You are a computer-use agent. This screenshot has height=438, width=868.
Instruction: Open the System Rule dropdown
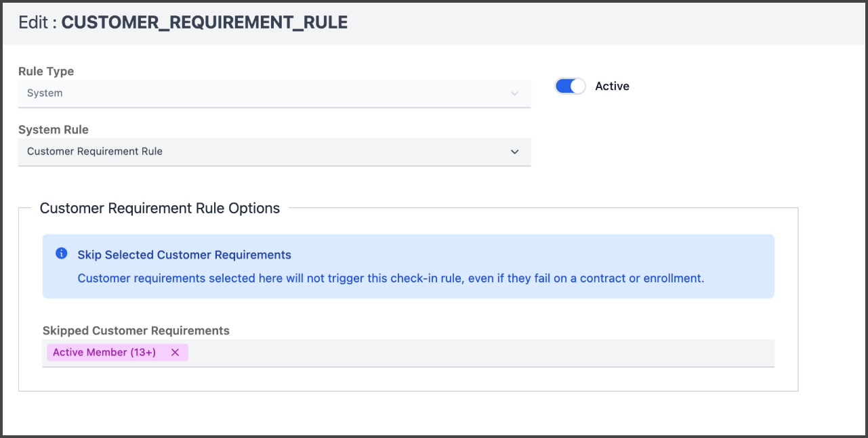point(274,152)
